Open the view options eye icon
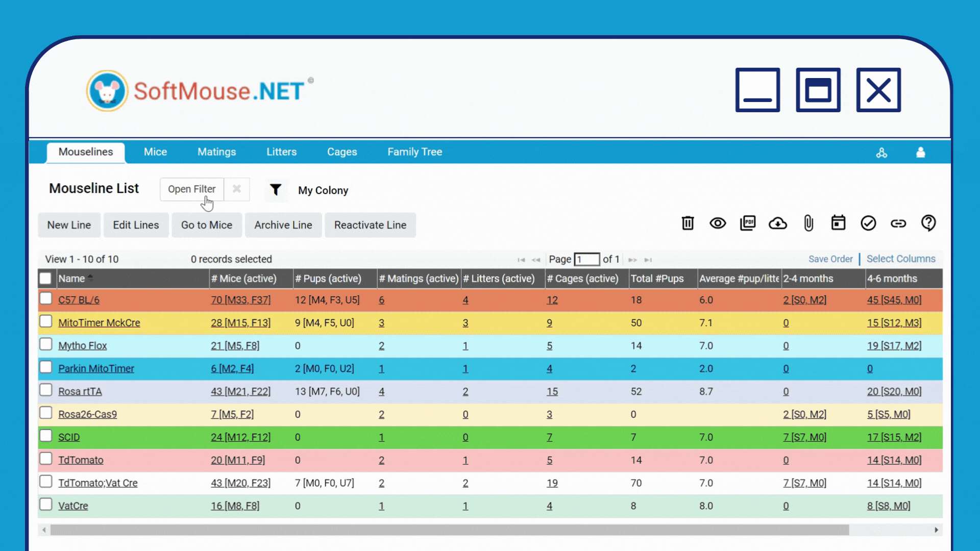This screenshot has width=980, height=551. tap(718, 223)
